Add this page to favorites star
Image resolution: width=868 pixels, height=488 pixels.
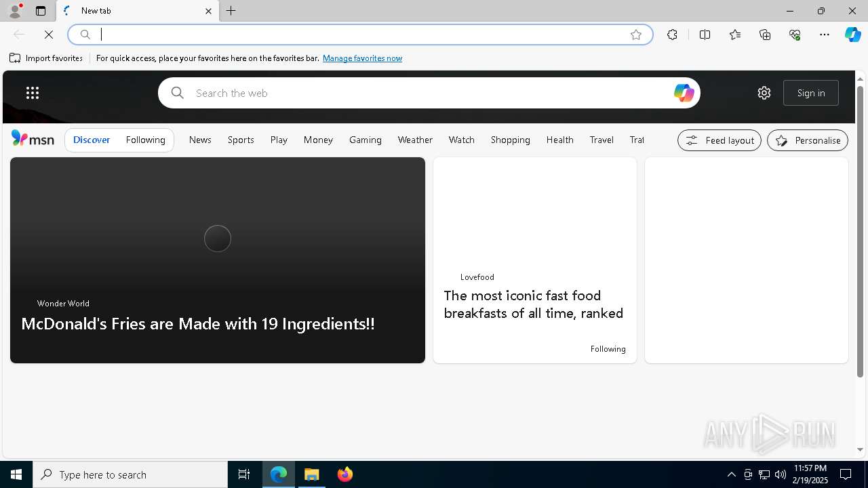pos(636,35)
